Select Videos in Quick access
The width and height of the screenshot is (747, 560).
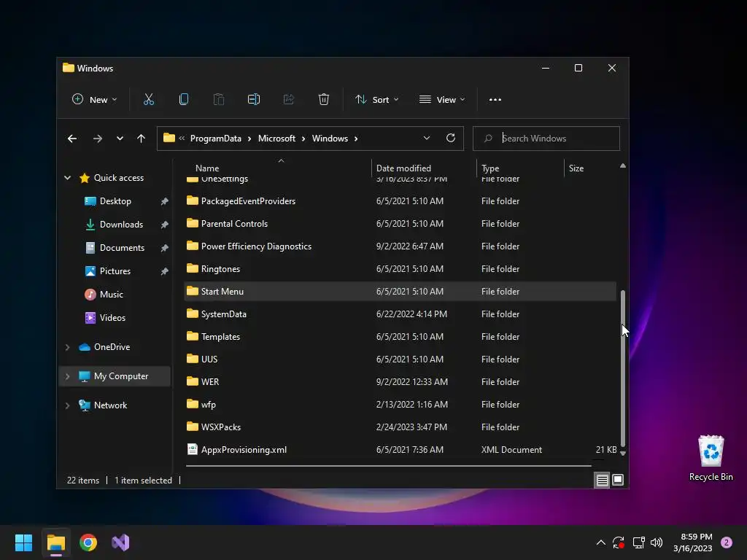112,318
